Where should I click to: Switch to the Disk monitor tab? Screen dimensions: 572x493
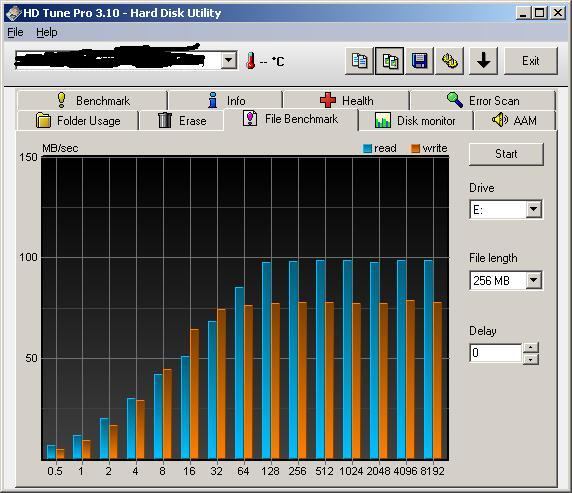(x=416, y=120)
